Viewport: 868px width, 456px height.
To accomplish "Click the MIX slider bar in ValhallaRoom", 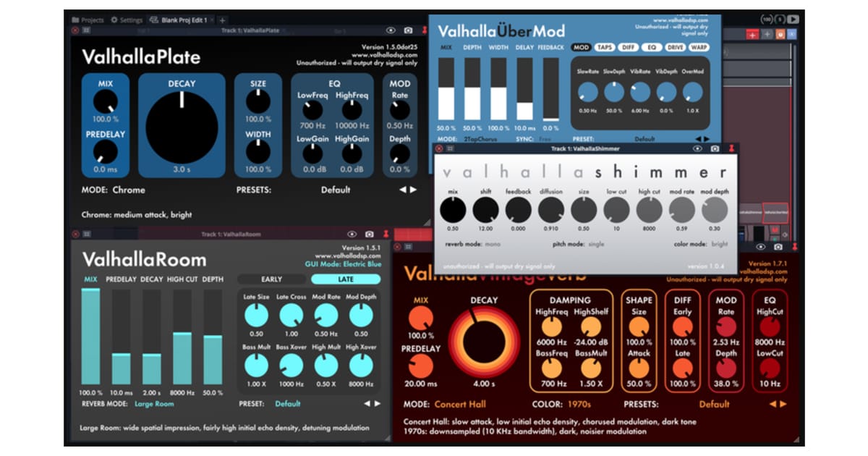I will (x=91, y=337).
